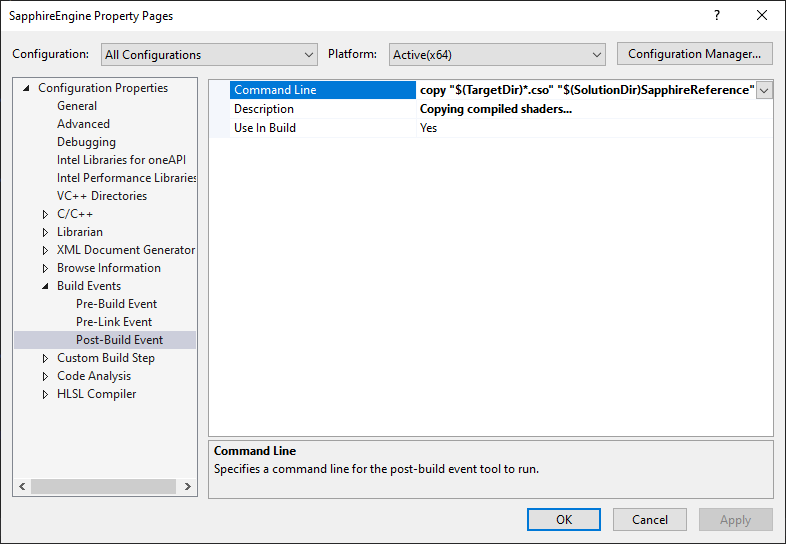Click the Configuration Manager button

(694, 54)
